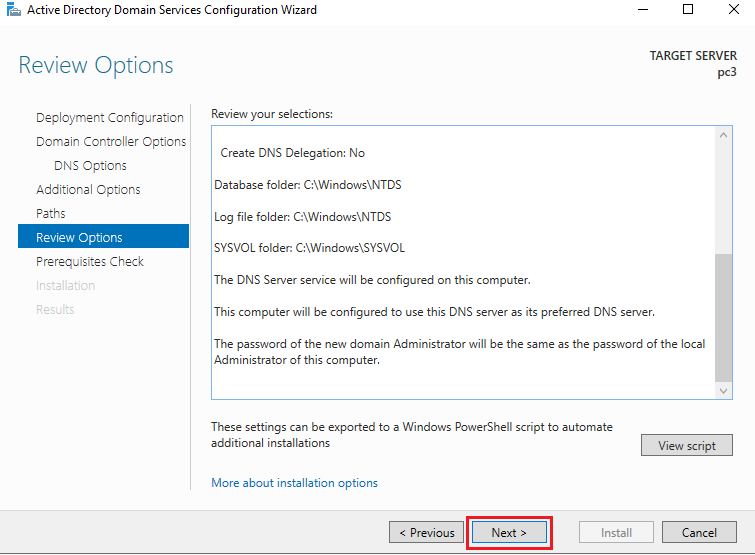Open More about installation options link

pos(294,483)
